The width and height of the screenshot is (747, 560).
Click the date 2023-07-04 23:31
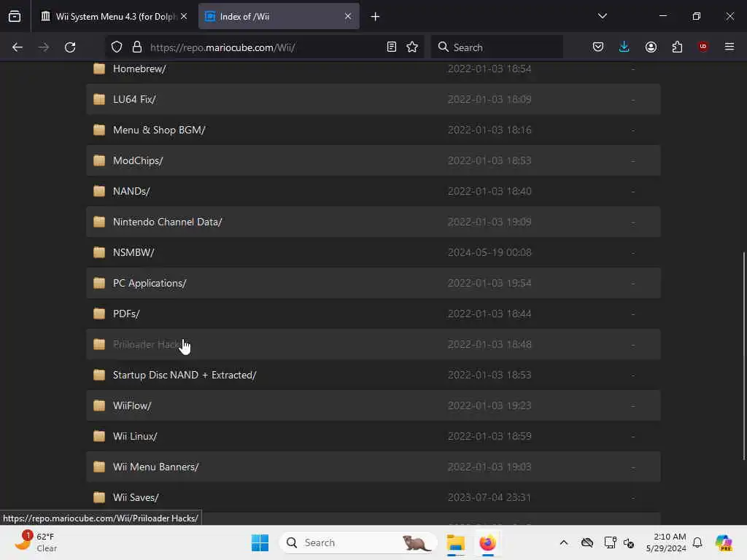(489, 497)
